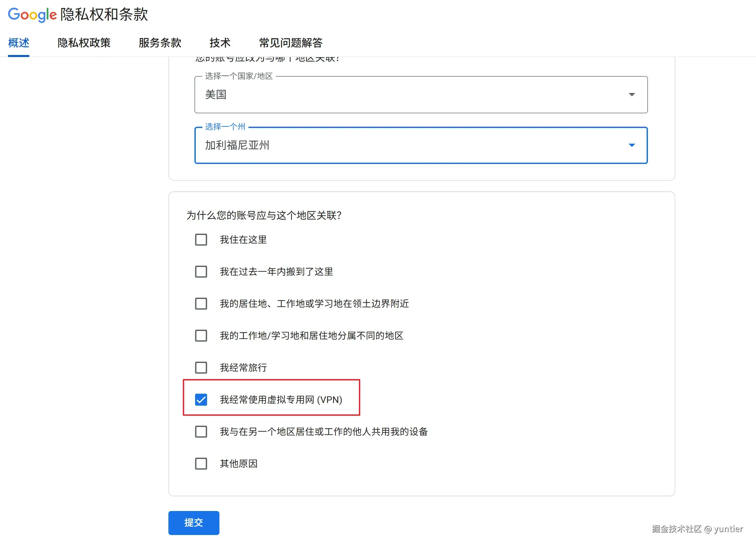Check 我在过去一年内搬到了这里

(201, 271)
